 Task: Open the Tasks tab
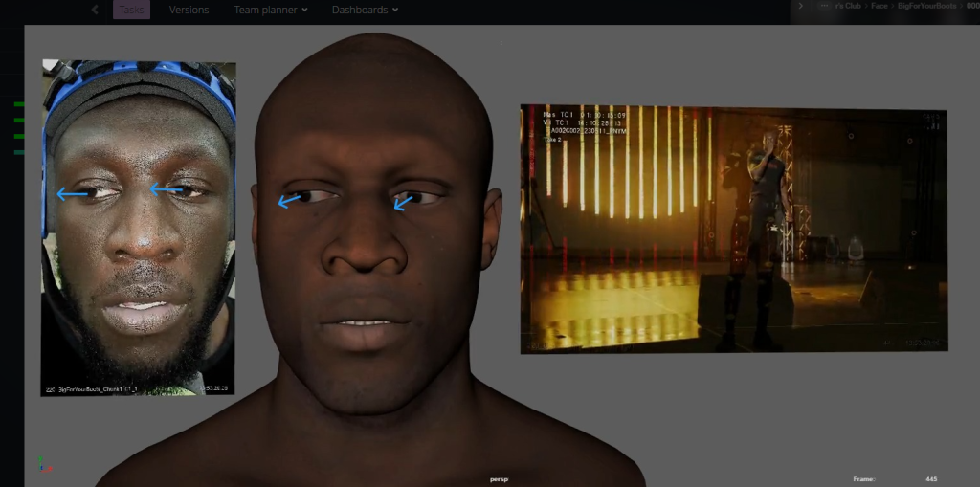click(131, 10)
